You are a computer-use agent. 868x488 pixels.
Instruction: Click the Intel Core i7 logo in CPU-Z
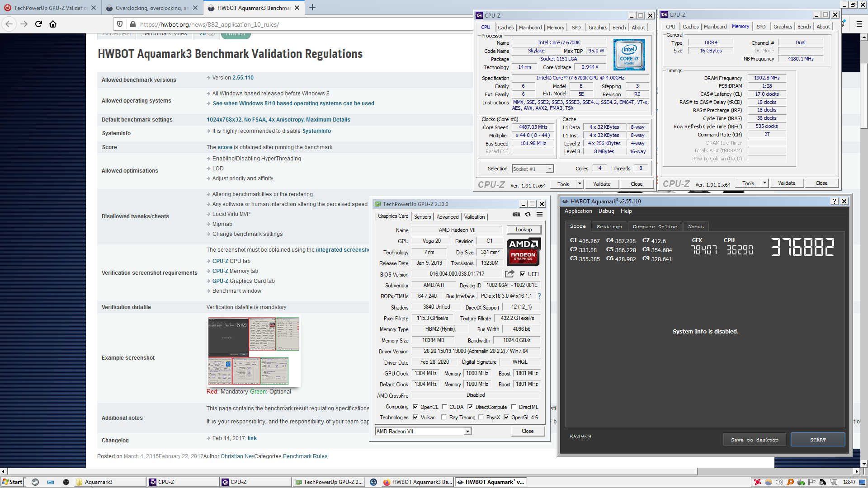point(629,55)
